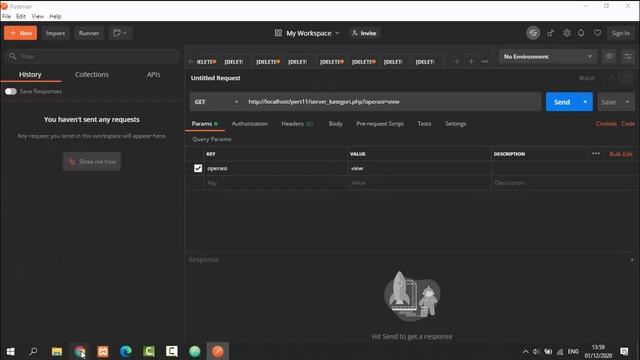Click the Postman icon in the taskbar
The height and width of the screenshot is (360, 640).
click(x=218, y=351)
